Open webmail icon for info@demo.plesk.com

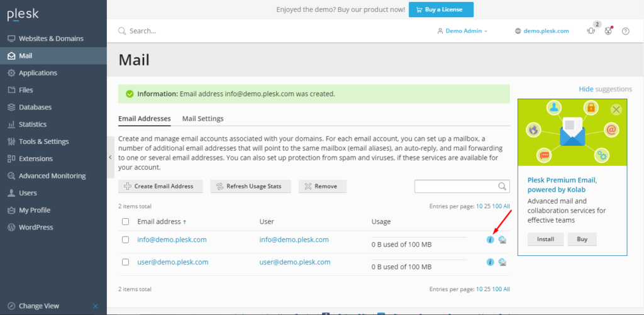(502, 240)
